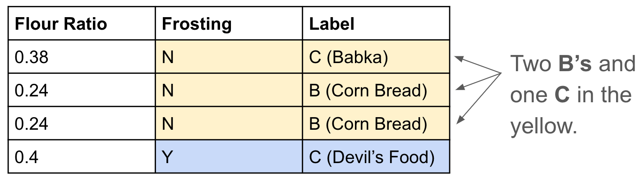
Task: Select Frosting N in first Corn Bread row
Action: 167,91
